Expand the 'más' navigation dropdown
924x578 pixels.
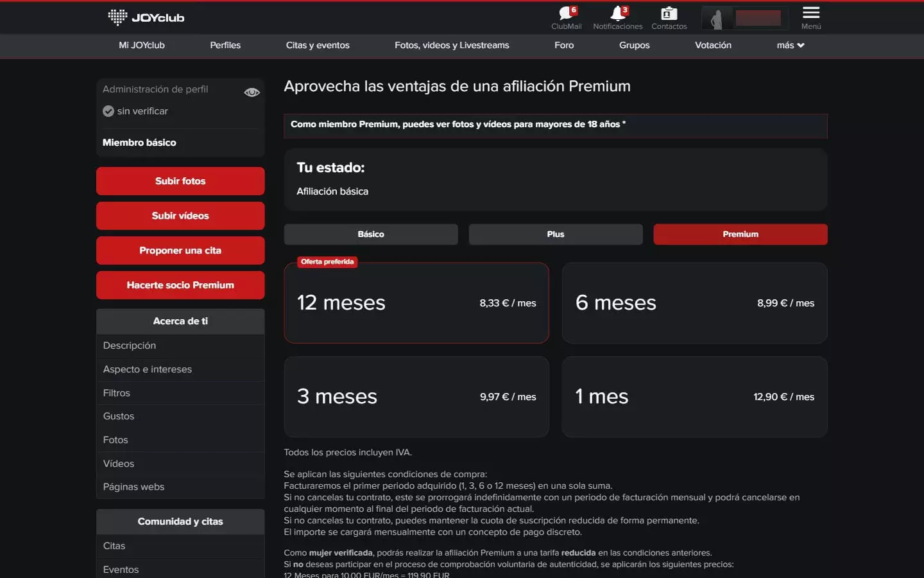pyautogui.click(x=789, y=45)
